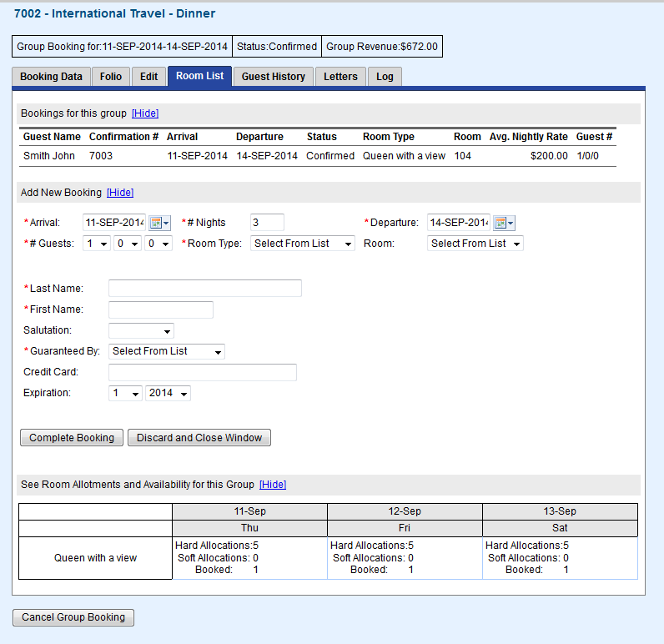Image resolution: width=664 pixels, height=644 pixels.
Task: Click the Queen with a view room type cell in bookings
Action: point(404,156)
